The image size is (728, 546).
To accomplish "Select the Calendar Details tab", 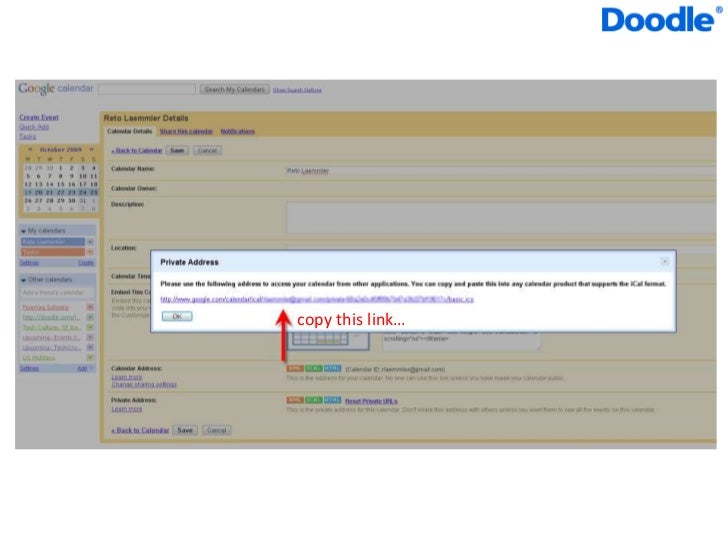I will tap(130, 131).
